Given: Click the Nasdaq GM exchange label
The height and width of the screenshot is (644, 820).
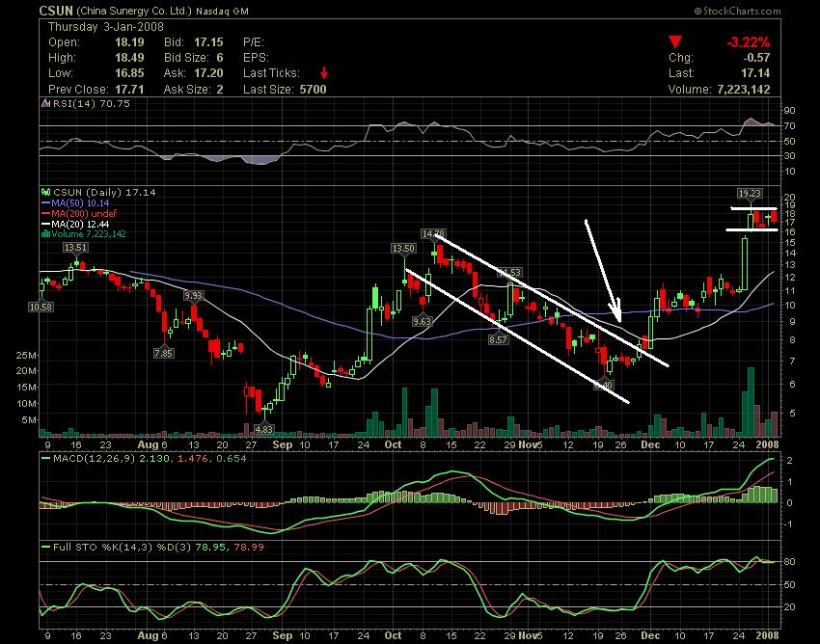Looking at the screenshot, I should [223, 12].
